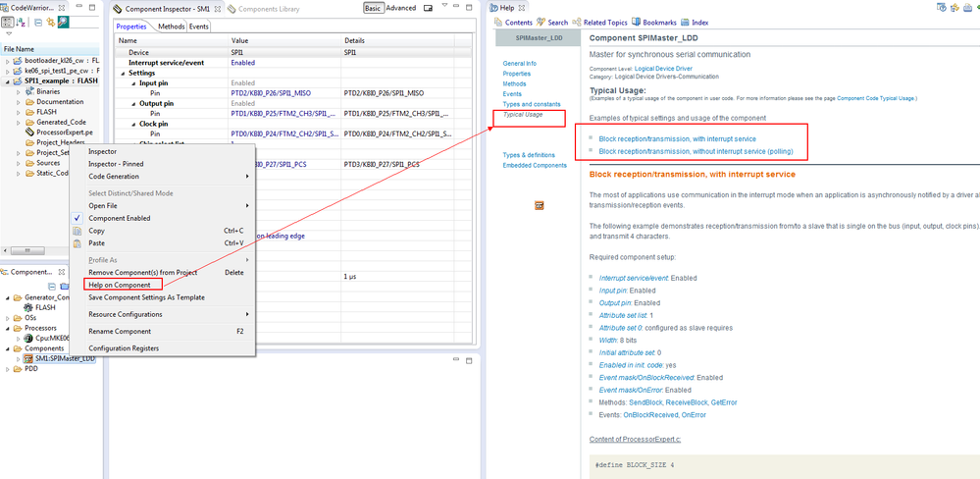Expand the bootloader_kl26_cw project

[8, 61]
